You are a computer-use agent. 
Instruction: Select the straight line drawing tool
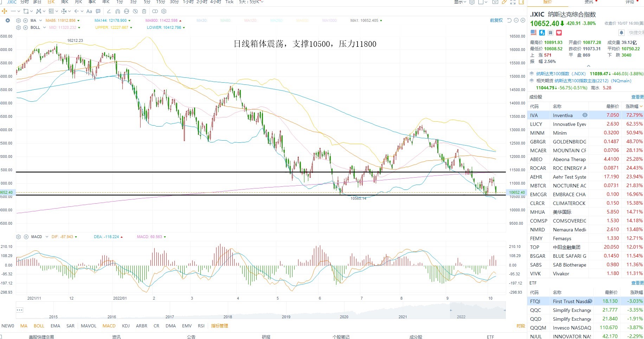coord(13,11)
